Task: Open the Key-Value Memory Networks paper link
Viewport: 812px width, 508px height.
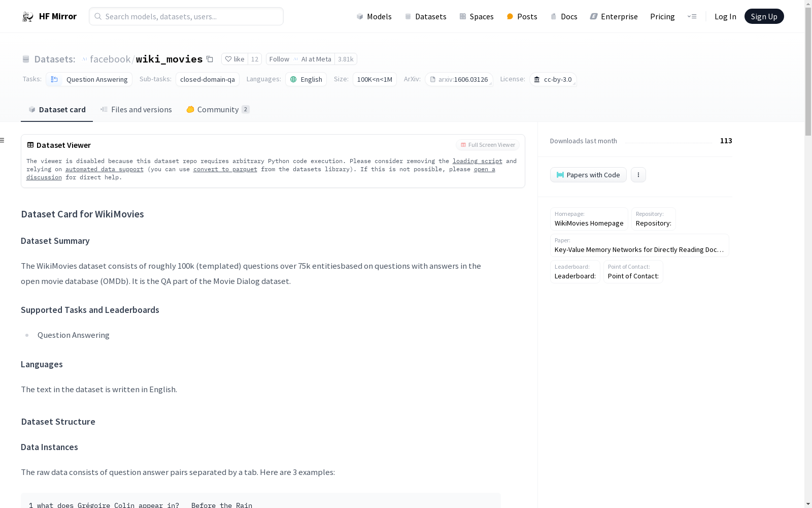Action: [639, 245]
